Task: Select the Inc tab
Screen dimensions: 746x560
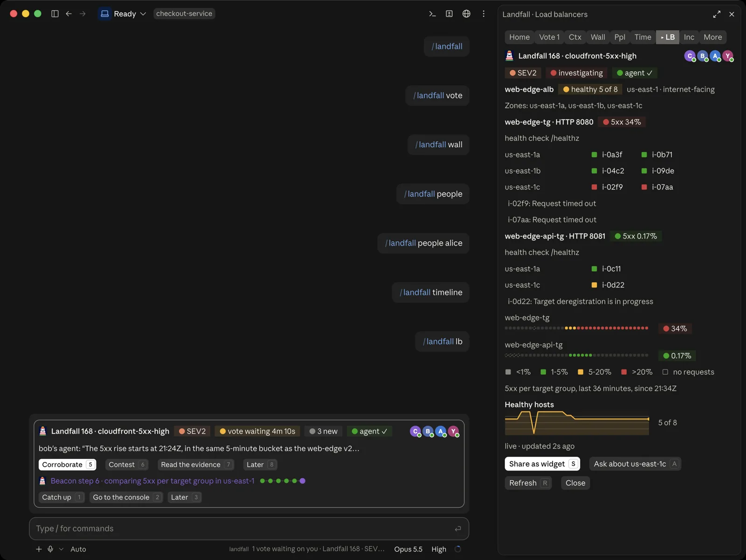Action: pyautogui.click(x=689, y=37)
